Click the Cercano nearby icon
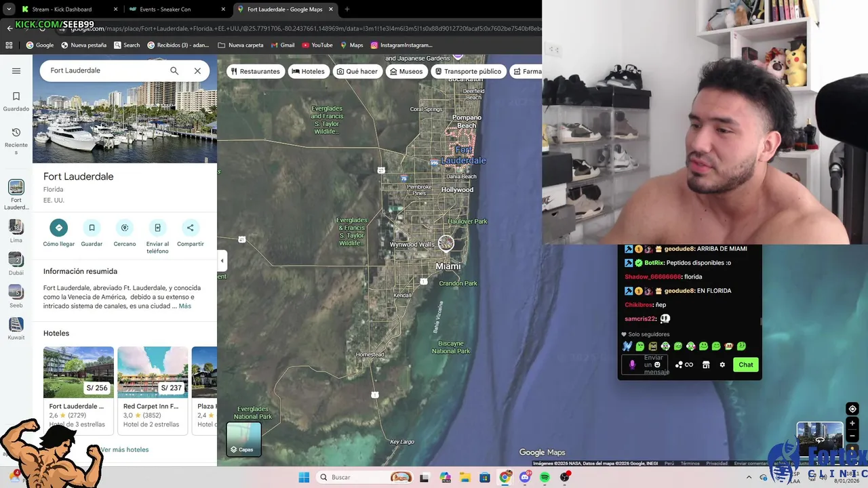Image resolution: width=868 pixels, height=488 pixels. 125,228
